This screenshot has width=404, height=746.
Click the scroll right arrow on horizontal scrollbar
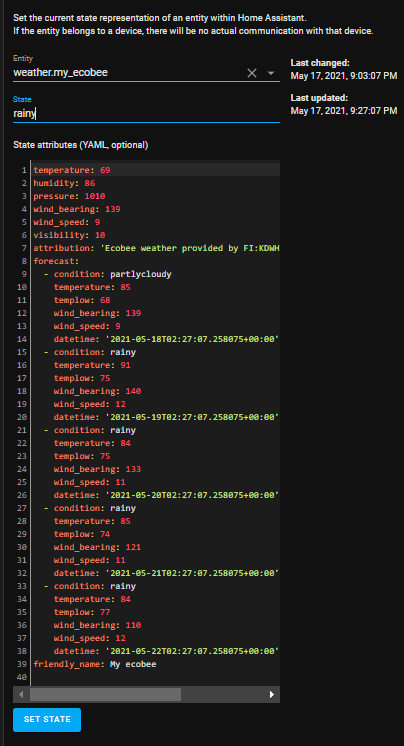(272, 694)
